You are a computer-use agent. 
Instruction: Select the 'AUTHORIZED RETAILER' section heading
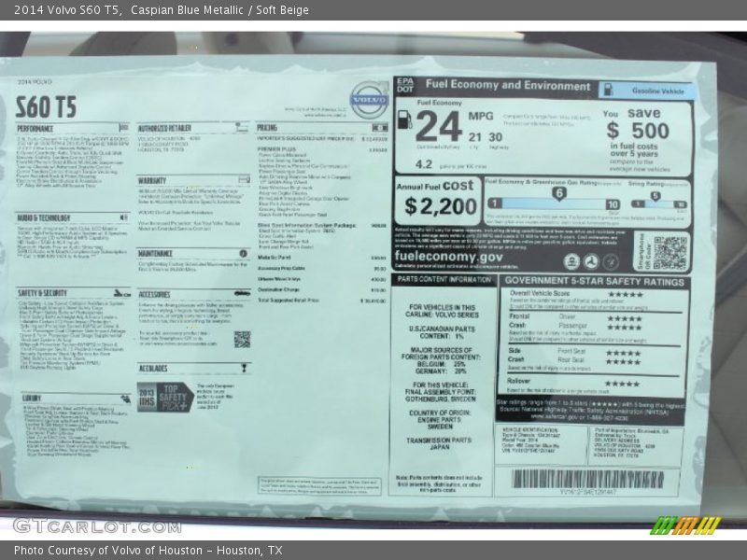tap(164, 128)
